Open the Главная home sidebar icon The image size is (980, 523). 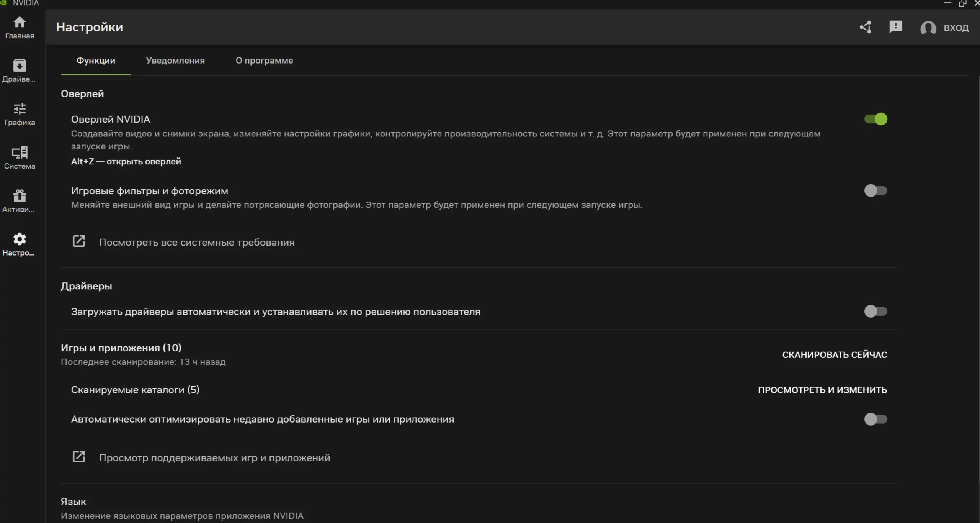point(20,23)
